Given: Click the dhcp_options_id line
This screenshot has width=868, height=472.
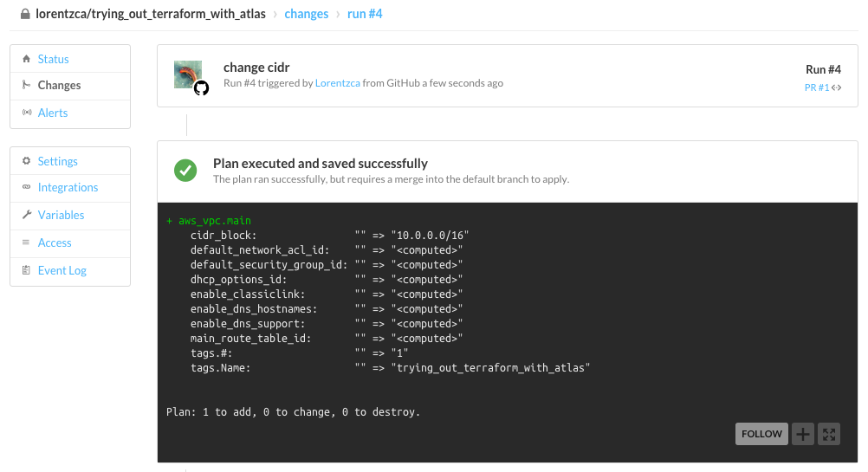Looking at the screenshot, I should coord(327,280).
